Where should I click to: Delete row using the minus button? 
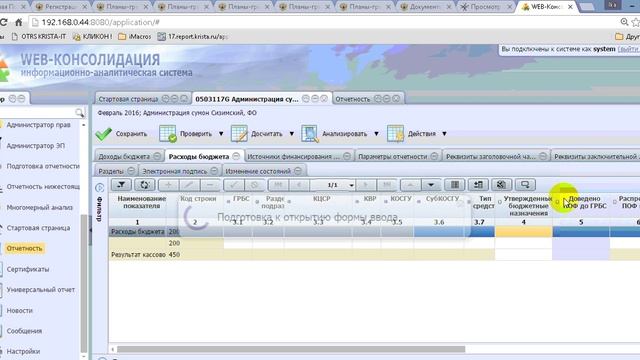tap(209, 185)
